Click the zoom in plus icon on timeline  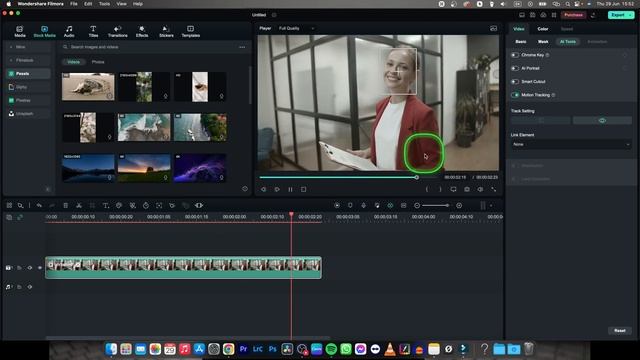[x=459, y=205]
